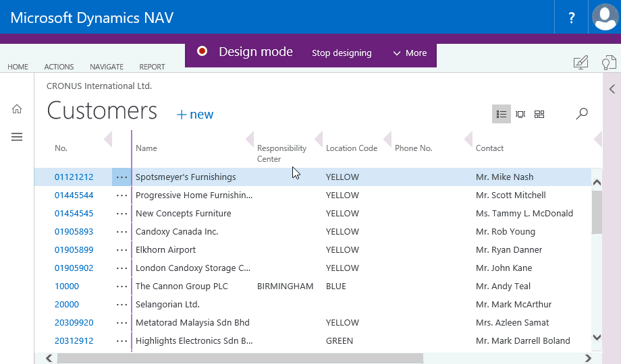Image resolution: width=621 pixels, height=364 pixels.
Task: Click Stop designing button
Action: pos(342,53)
